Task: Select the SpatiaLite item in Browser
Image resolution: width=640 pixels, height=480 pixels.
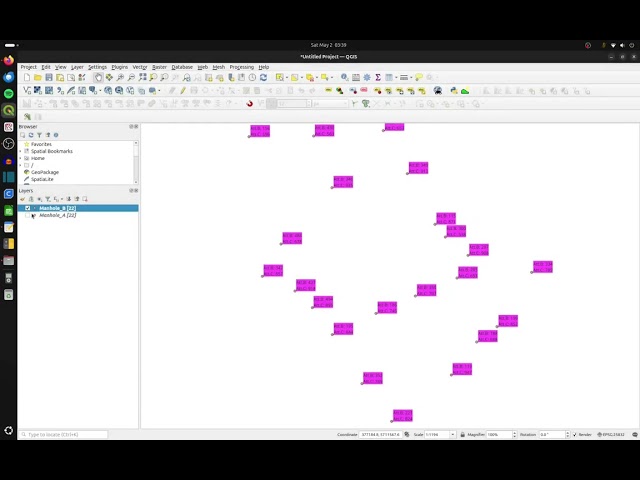Action: (x=42, y=179)
